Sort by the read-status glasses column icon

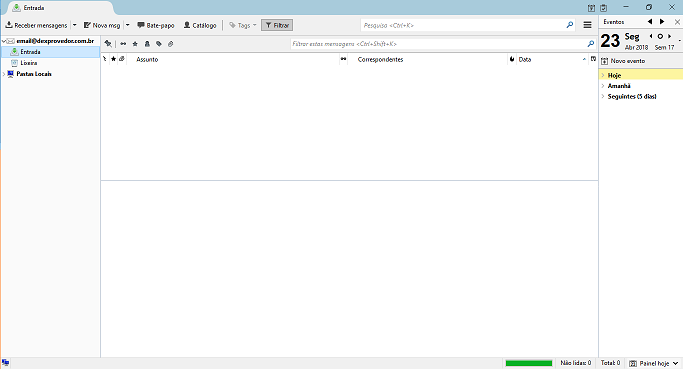tap(343, 59)
